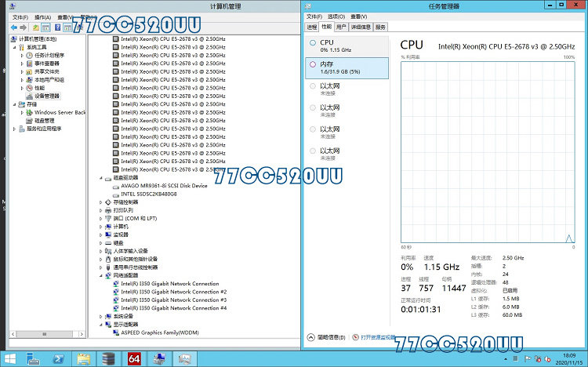Click the 人体学输入设备 category icon
Viewport: 588px width, 367px height.
(108, 251)
